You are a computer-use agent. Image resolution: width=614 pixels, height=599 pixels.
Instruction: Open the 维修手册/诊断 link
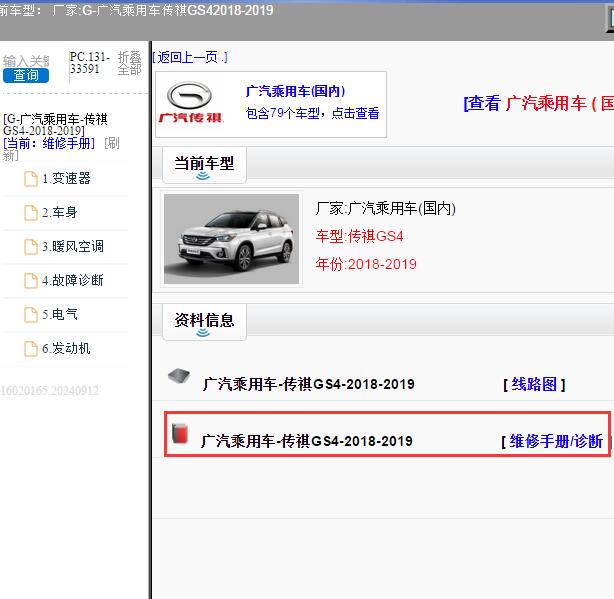coord(556,441)
